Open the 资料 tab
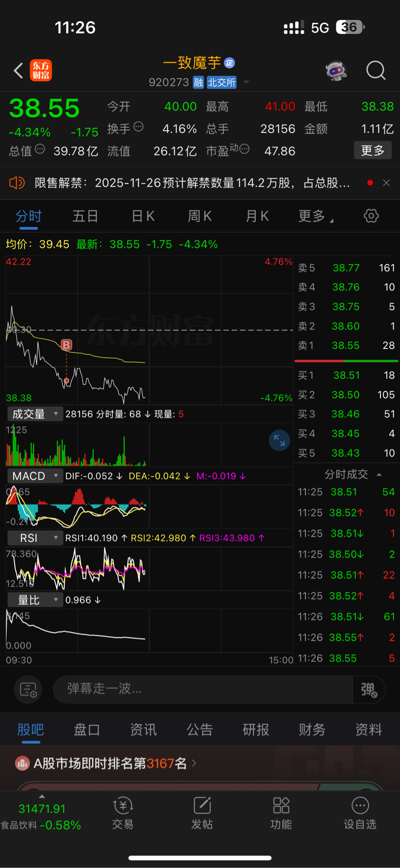The width and height of the screenshot is (400, 868). tap(368, 729)
